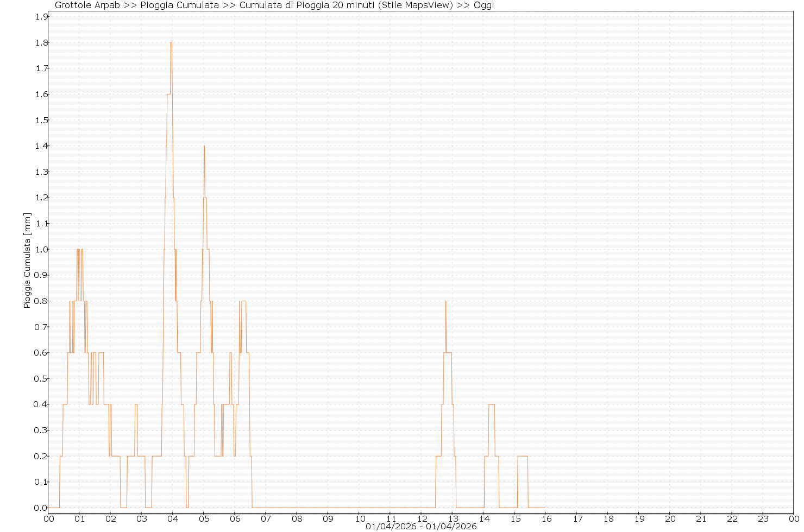This screenshot has height=532, width=804.
Task: Pick the hour 20 tick on the time axis
Action: [x=670, y=518]
